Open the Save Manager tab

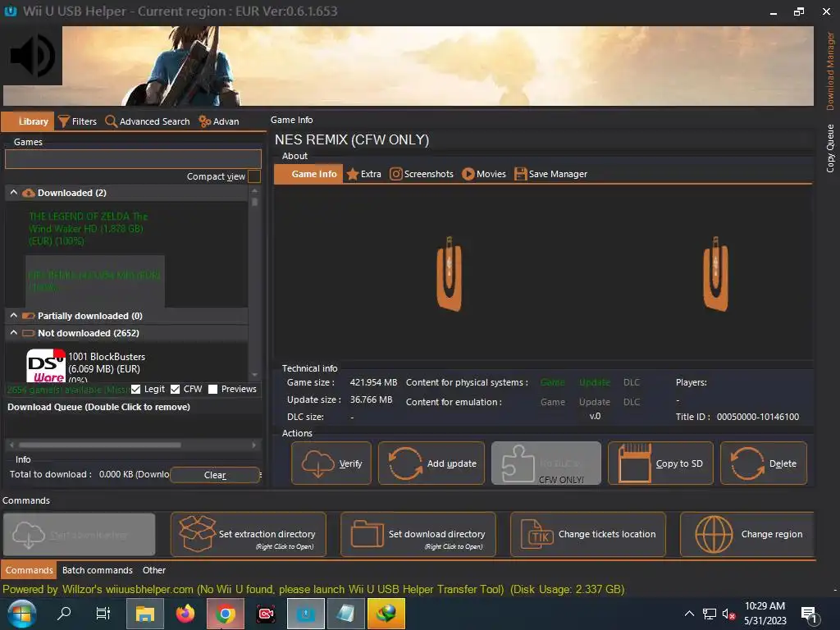point(550,174)
